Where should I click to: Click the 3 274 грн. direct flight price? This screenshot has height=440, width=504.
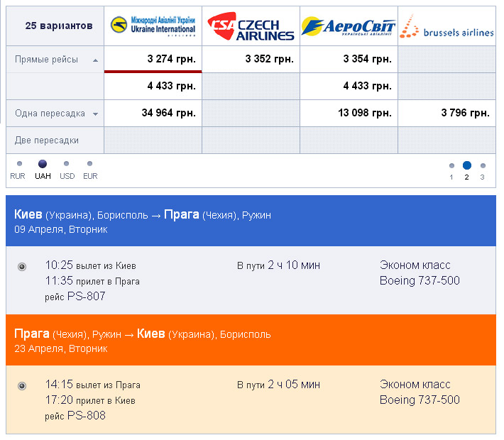click(x=171, y=59)
